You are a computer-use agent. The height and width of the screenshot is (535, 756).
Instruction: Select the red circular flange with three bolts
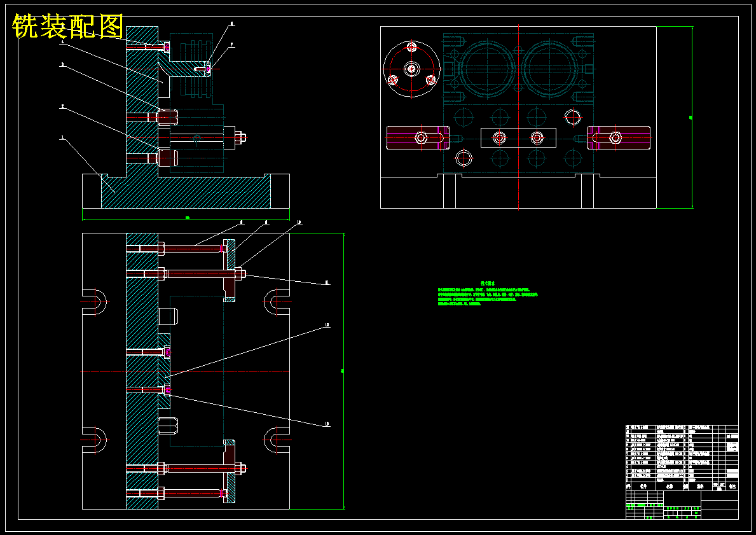tap(412, 69)
